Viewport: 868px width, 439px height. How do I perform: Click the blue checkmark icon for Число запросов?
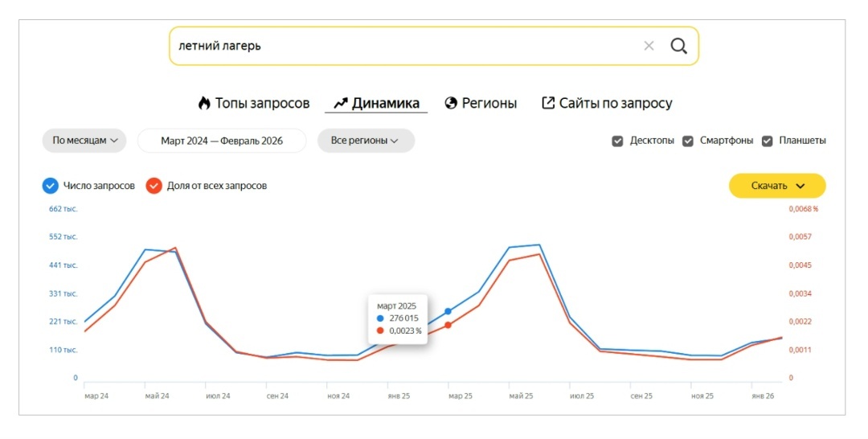[x=51, y=186]
